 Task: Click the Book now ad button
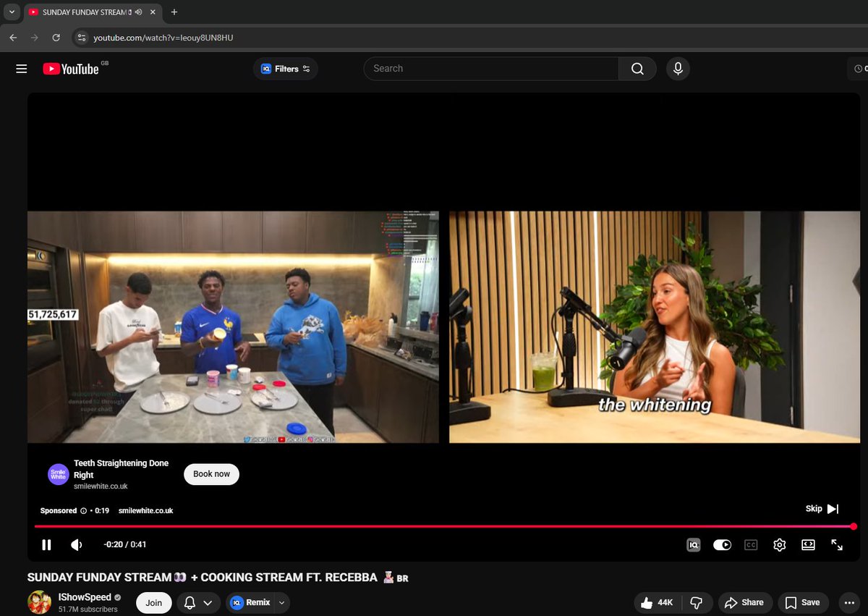211,474
